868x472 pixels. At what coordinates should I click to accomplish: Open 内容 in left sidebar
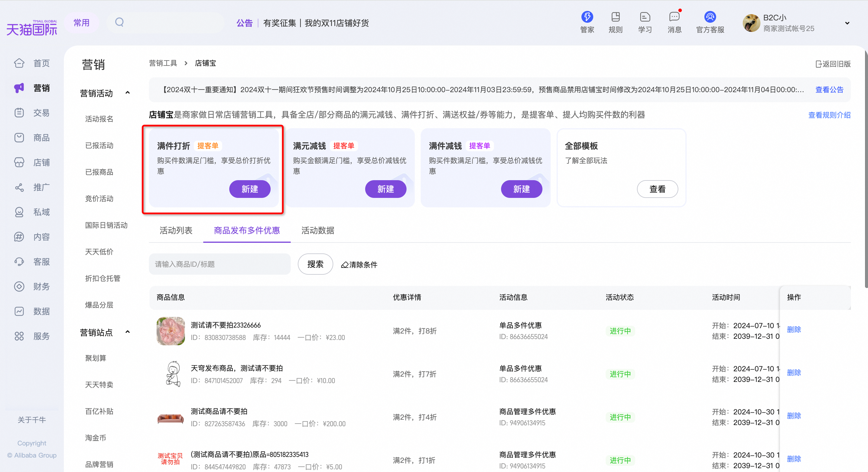[x=32, y=237]
